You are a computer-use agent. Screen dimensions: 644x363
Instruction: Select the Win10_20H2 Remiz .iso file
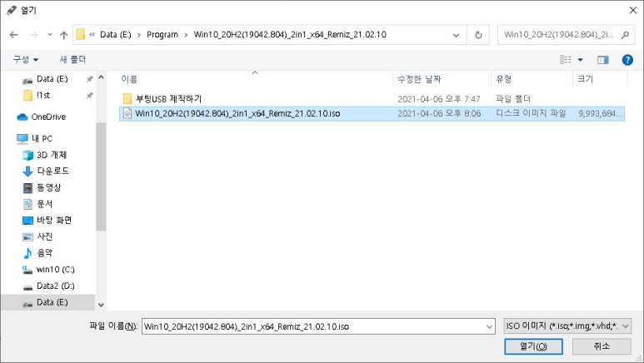[x=237, y=113]
